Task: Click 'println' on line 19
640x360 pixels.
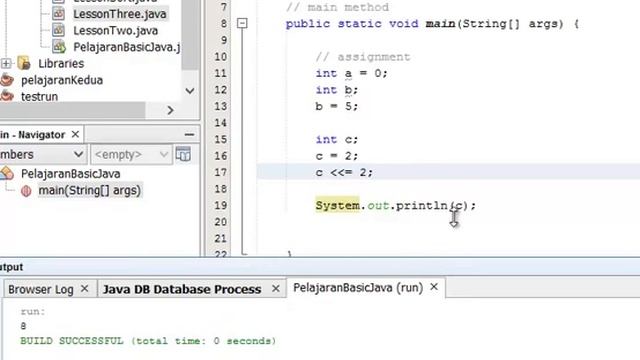Action: pyautogui.click(x=422, y=205)
